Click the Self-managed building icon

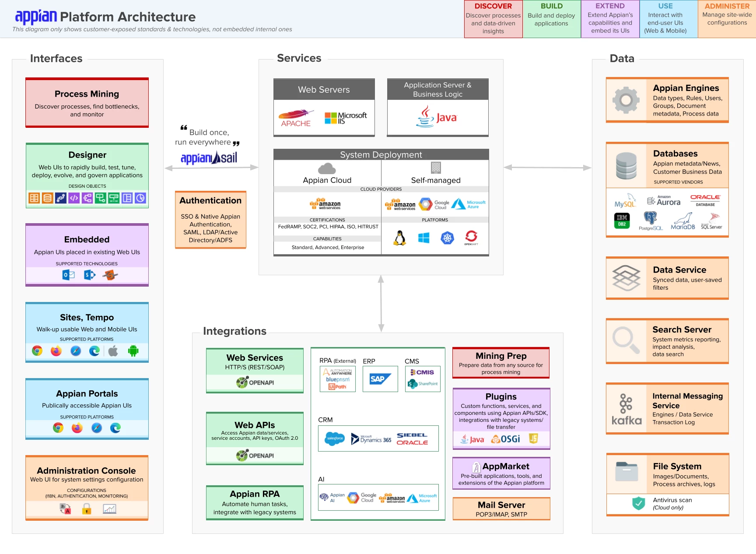[436, 168]
